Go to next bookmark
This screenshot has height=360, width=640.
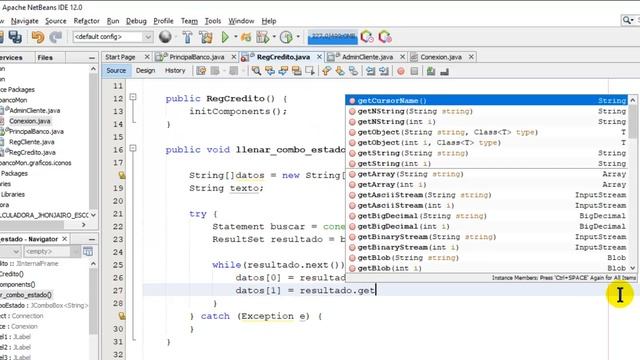pos(340,71)
